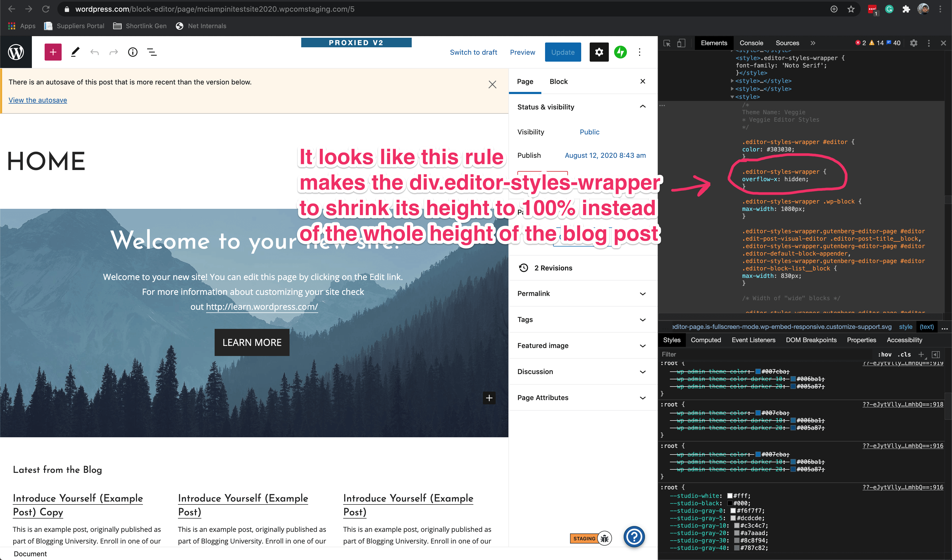Select the pencil edit tool
This screenshot has height=560, width=952.
click(75, 52)
